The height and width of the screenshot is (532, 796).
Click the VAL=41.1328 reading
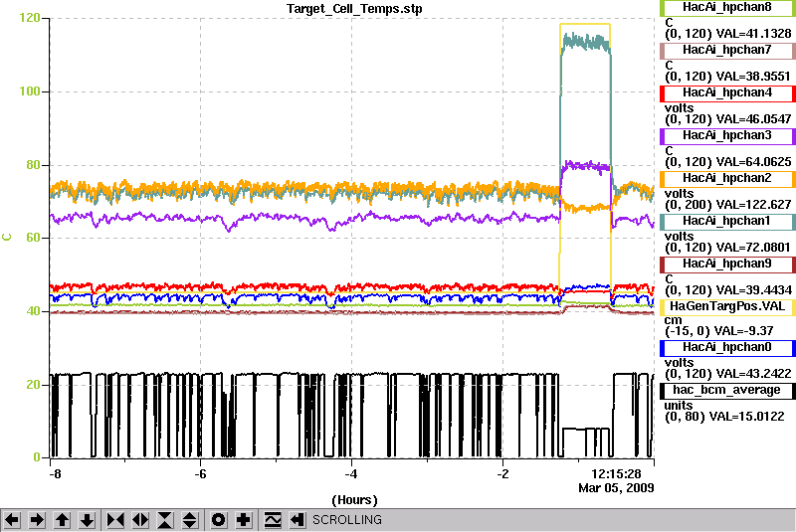pos(753,34)
